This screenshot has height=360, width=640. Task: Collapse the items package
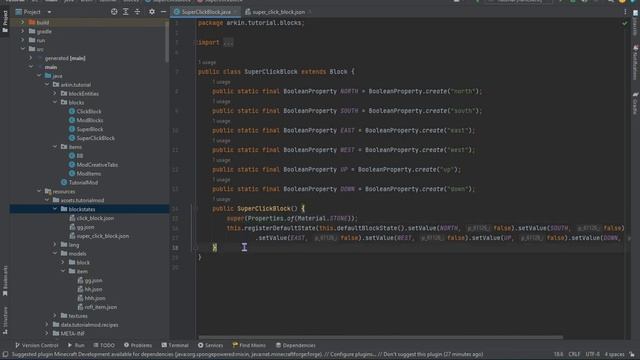point(55,147)
